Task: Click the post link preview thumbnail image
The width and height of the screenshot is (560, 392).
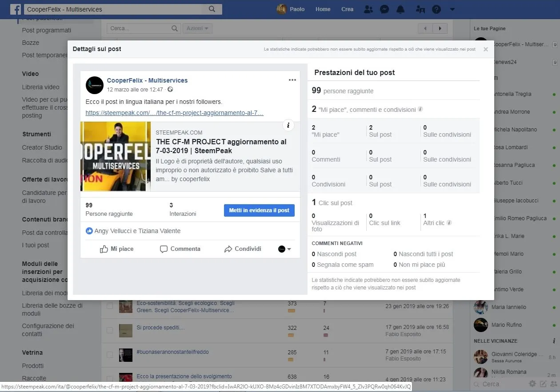Action: [116, 156]
